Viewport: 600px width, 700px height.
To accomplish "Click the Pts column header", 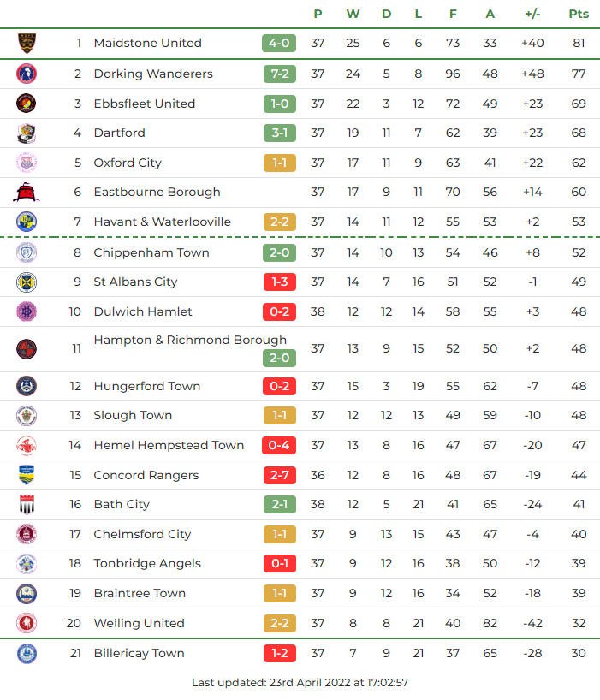I will pyautogui.click(x=579, y=14).
